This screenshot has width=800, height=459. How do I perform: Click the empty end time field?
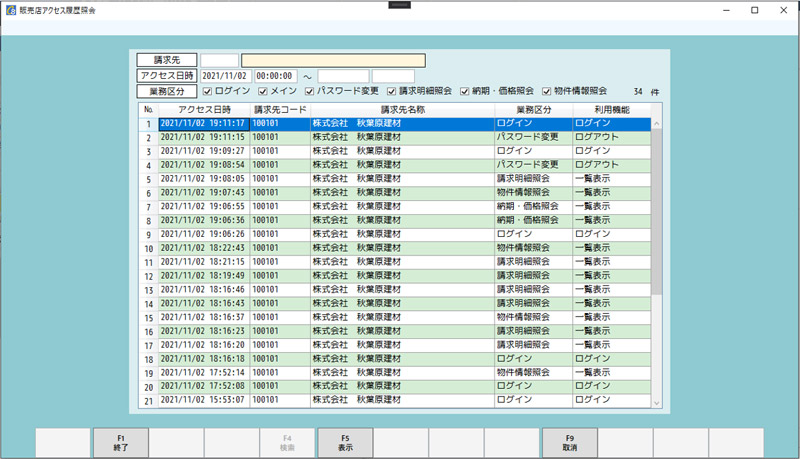point(393,76)
